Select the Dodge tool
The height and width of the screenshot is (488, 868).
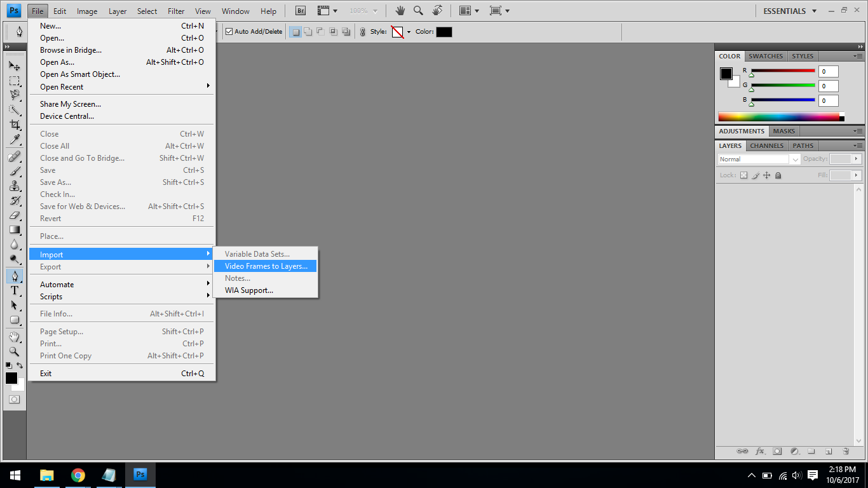coord(15,259)
